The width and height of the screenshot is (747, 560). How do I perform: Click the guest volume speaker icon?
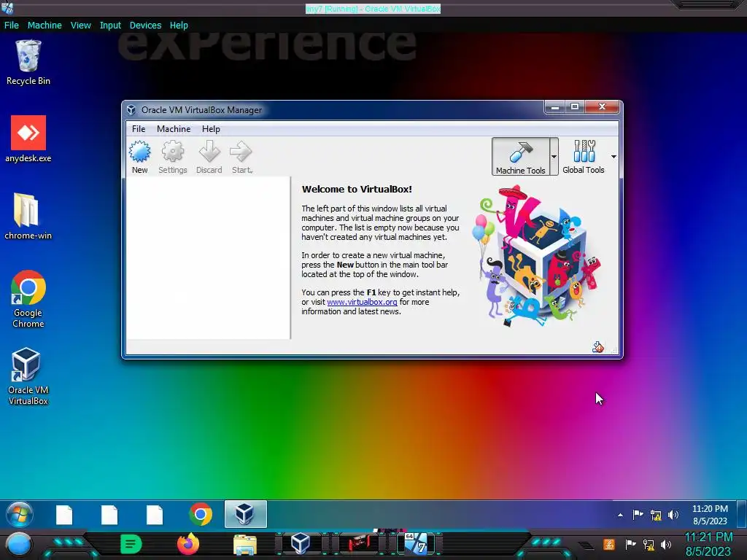point(673,515)
